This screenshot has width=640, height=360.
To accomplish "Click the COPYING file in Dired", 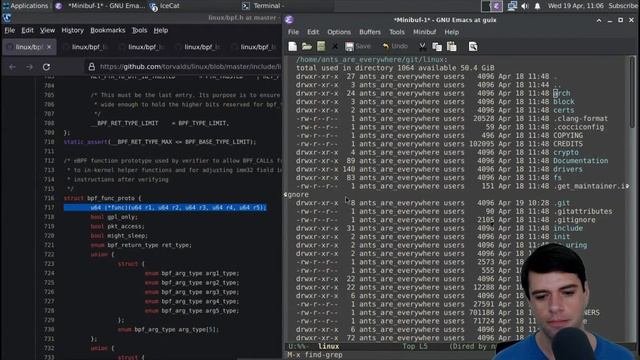I will click(x=568, y=136).
